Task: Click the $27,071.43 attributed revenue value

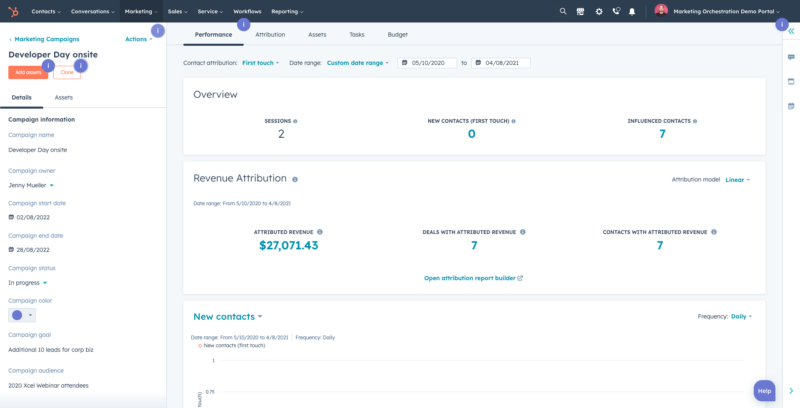Action: (288, 245)
